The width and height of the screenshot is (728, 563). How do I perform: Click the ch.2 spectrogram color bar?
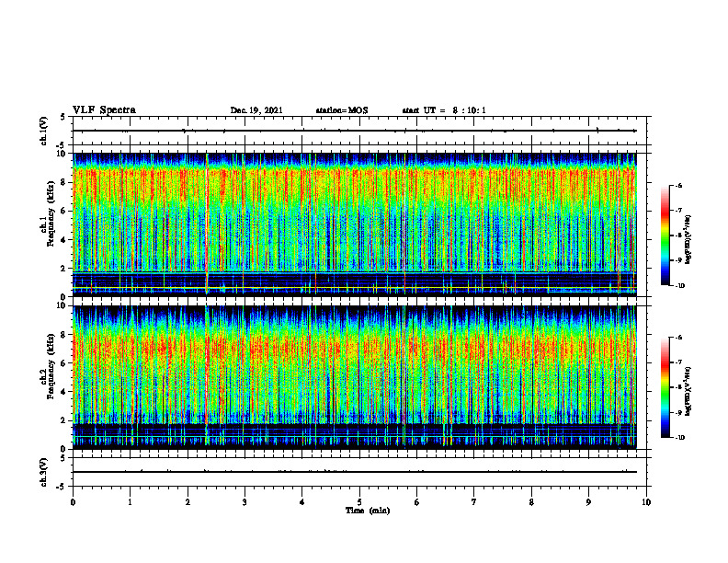coord(665,387)
